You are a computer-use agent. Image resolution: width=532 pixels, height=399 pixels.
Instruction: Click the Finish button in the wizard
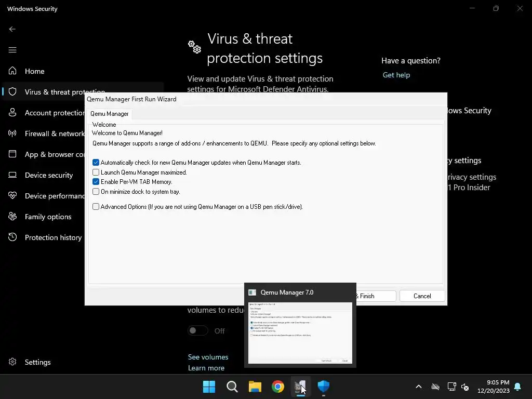[x=376, y=296]
